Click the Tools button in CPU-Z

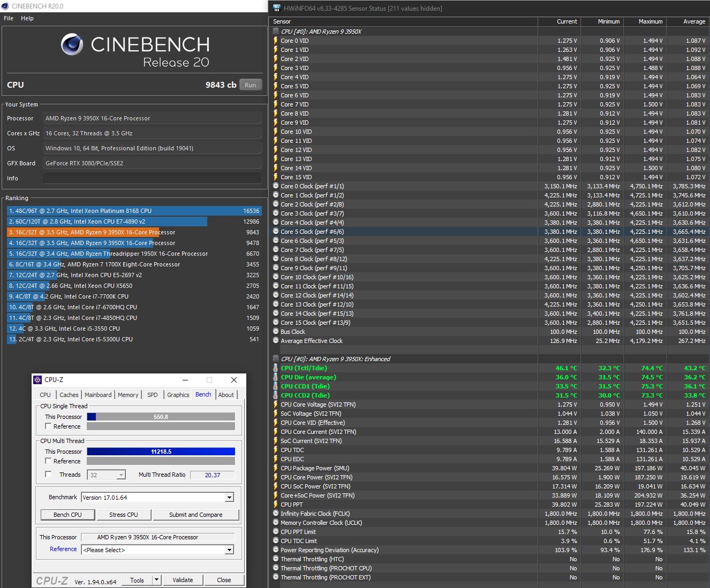click(137, 580)
